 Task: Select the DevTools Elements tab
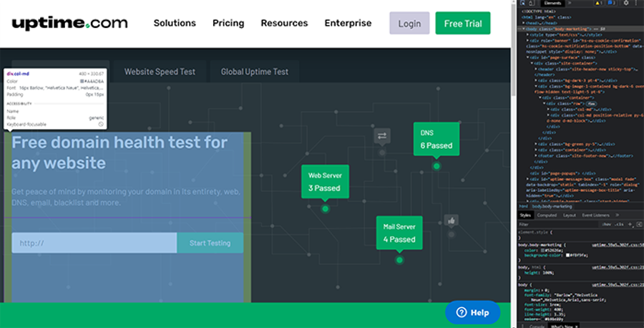pos(552,3)
